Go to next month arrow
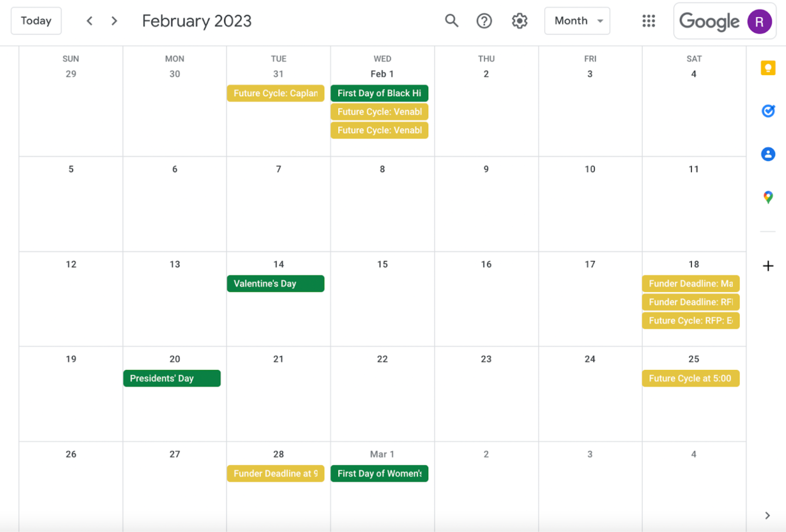The image size is (786, 532). 114,21
